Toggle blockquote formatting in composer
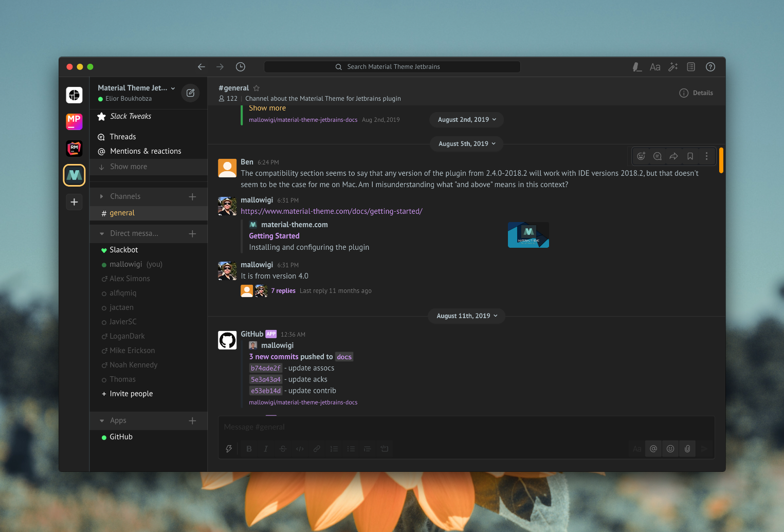 pyautogui.click(x=367, y=449)
